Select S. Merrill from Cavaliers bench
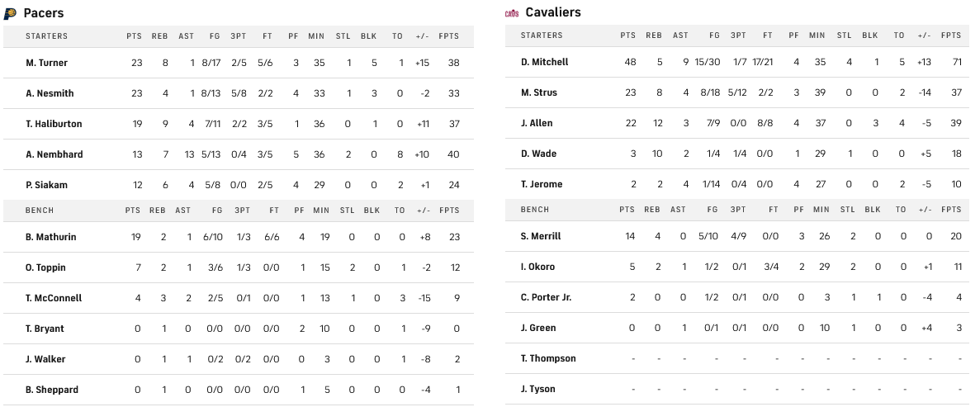Screen dimensions: 980x407 click(x=541, y=236)
